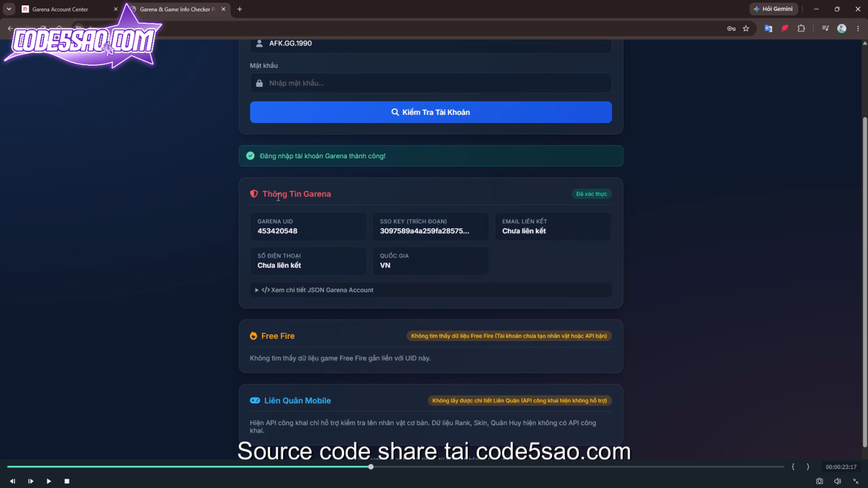Focus the Nhập mật khẩu password field

pyautogui.click(x=431, y=83)
